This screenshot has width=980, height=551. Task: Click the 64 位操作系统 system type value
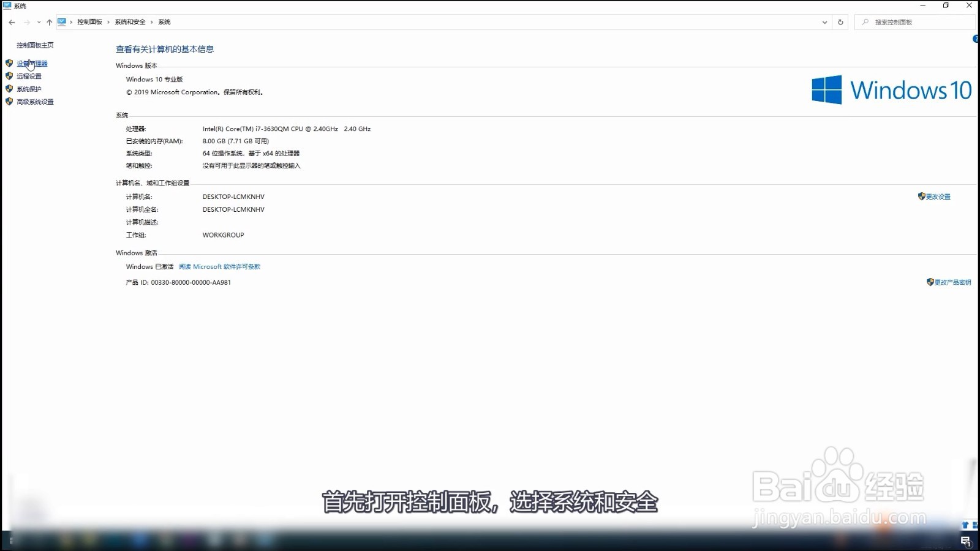(251, 154)
